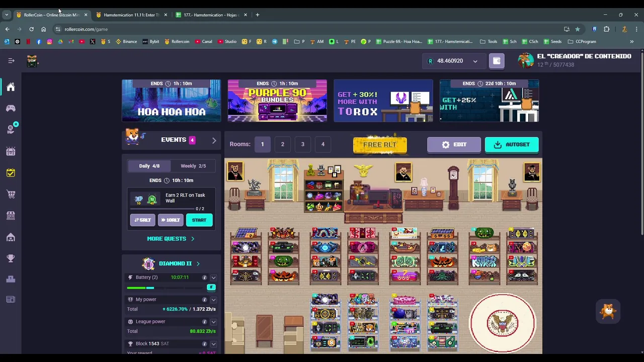
Task: Switch to Room 1
Action: coord(262,144)
